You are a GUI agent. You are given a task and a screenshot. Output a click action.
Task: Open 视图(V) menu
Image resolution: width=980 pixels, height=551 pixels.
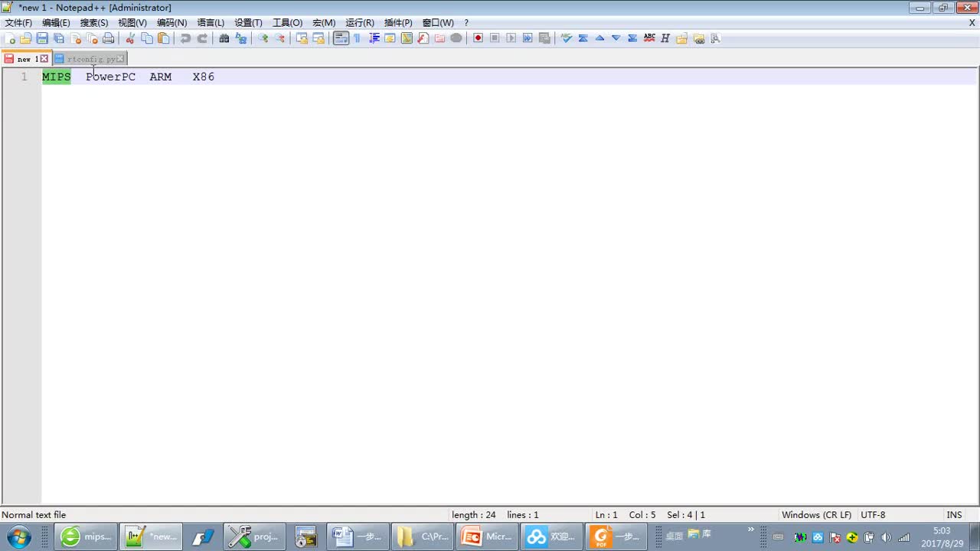click(x=132, y=23)
